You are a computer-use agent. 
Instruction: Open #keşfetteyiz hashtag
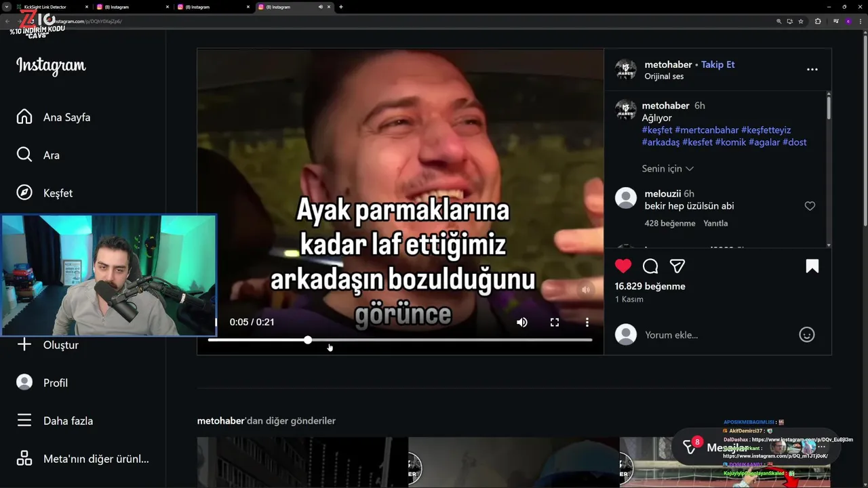766,130
